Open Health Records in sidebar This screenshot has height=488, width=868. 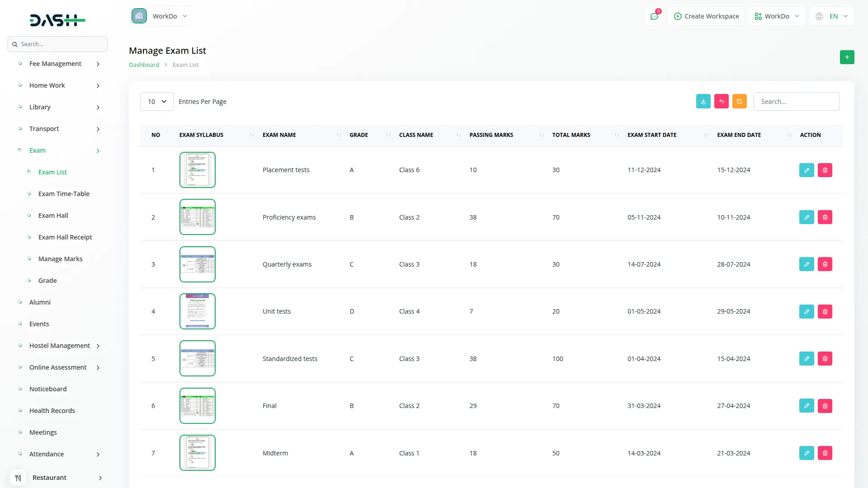point(52,411)
